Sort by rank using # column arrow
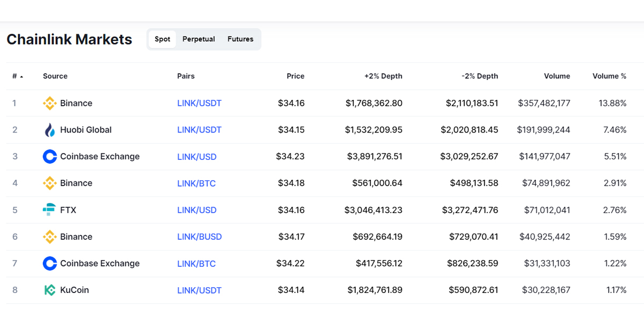The height and width of the screenshot is (322, 644). (x=21, y=77)
